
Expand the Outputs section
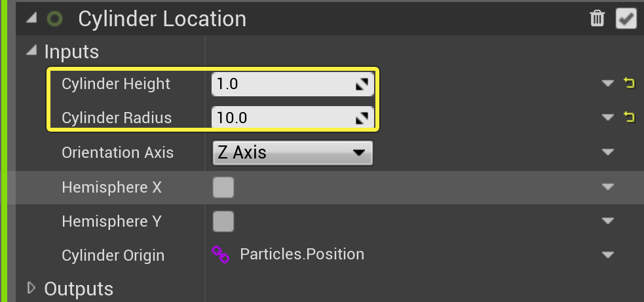pyautogui.click(x=30, y=288)
